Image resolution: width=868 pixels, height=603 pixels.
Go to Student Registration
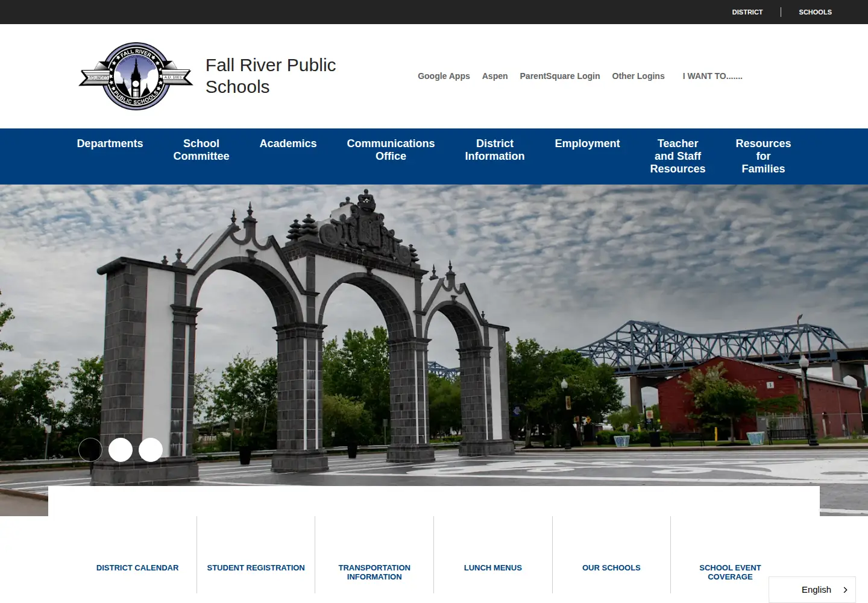pyautogui.click(x=256, y=567)
